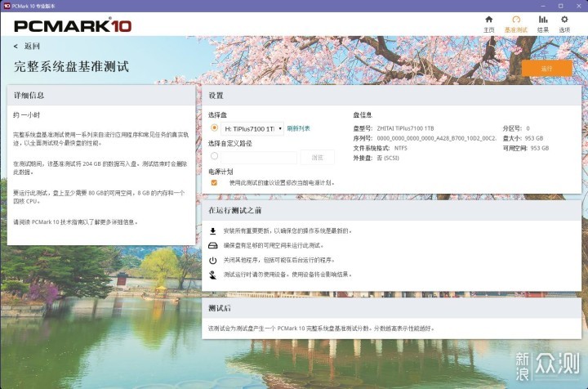Maximize the PCMark 10 window
588x389 pixels.
pos(560,6)
